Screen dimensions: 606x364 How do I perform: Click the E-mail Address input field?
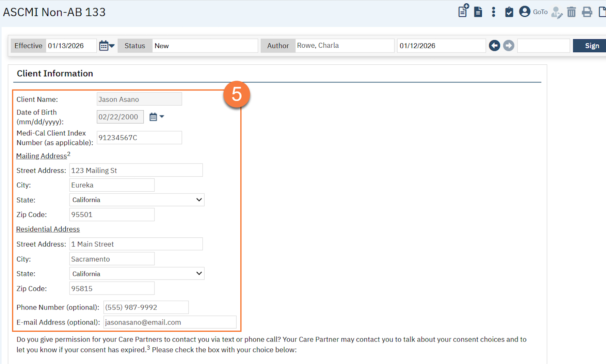tap(170, 322)
